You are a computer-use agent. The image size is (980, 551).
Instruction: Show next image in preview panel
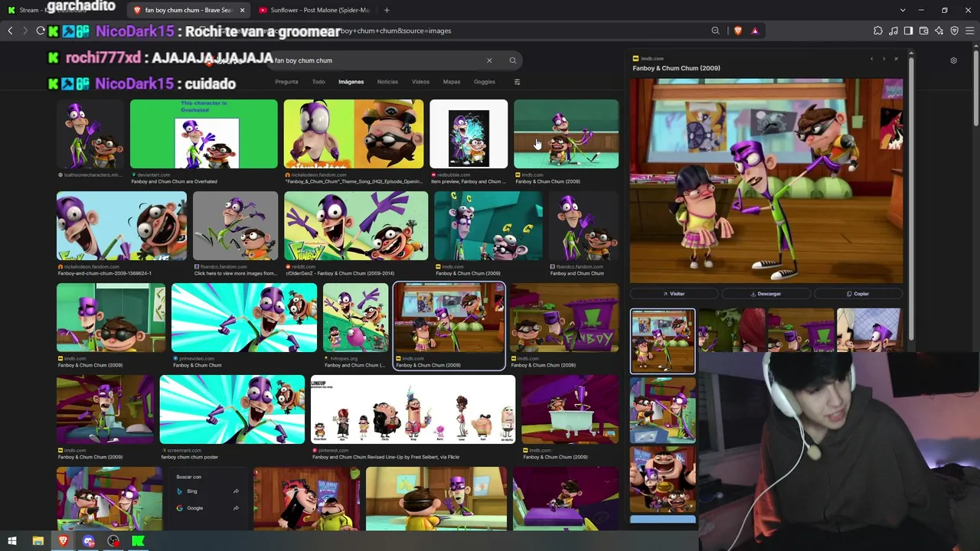[884, 59]
